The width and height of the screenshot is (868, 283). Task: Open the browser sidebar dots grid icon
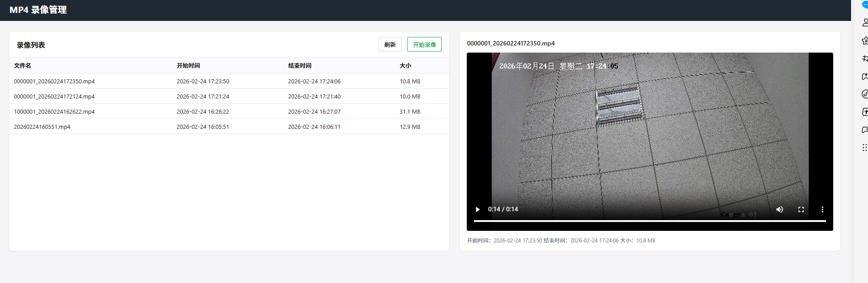[865, 148]
